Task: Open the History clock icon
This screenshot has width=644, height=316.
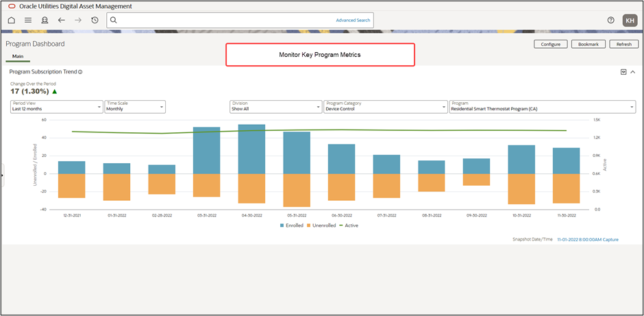Action: 95,21
